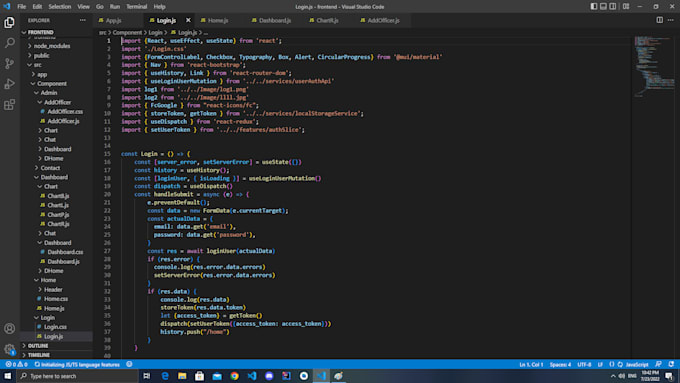This screenshot has height=383, width=680.
Task: Toggle the bottom panel layout button
Action: (x=603, y=7)
